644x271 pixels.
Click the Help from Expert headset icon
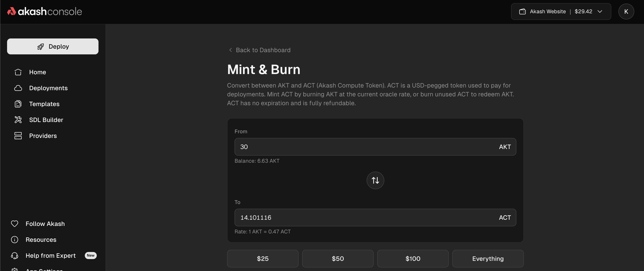(15, 256)
